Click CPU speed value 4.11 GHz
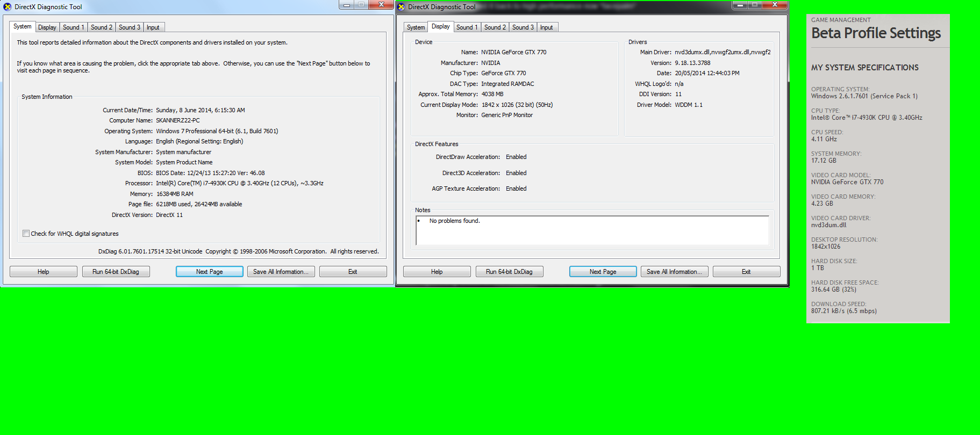Screen dimensions: 980x435 click(824, 139)
